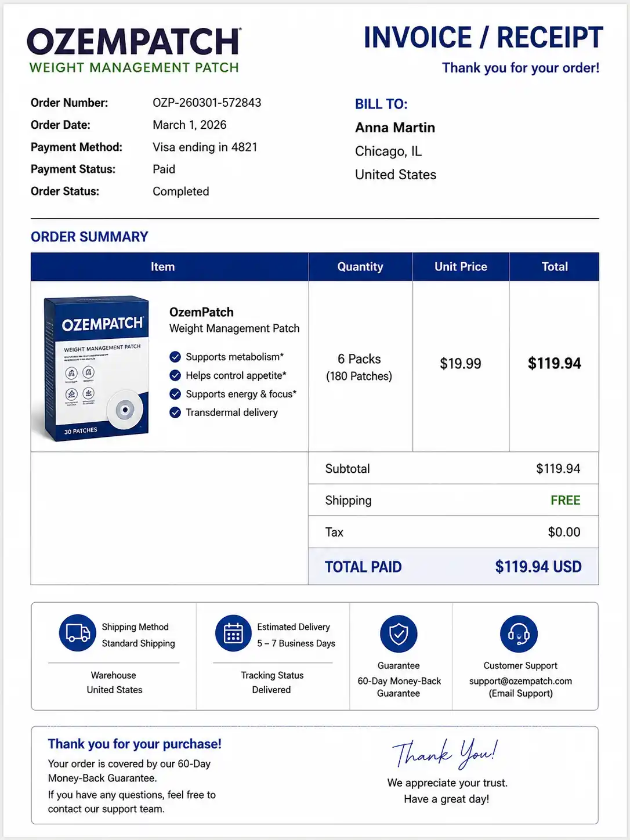Click the INVOICE / RECEIPT title
This screenshot has height=840, width=630.
pyautogui.click(x=483, y=38)
